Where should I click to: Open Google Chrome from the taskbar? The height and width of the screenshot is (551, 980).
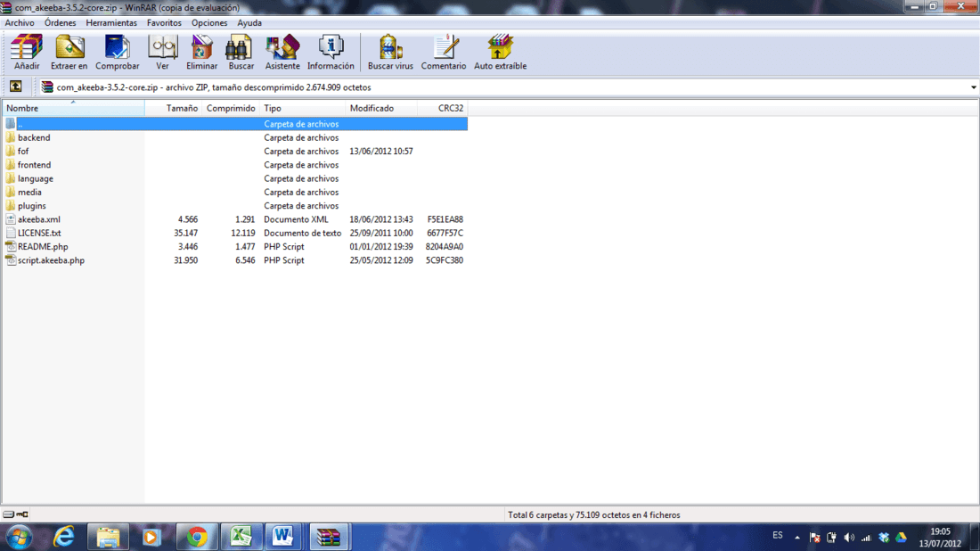pos(197,538)
